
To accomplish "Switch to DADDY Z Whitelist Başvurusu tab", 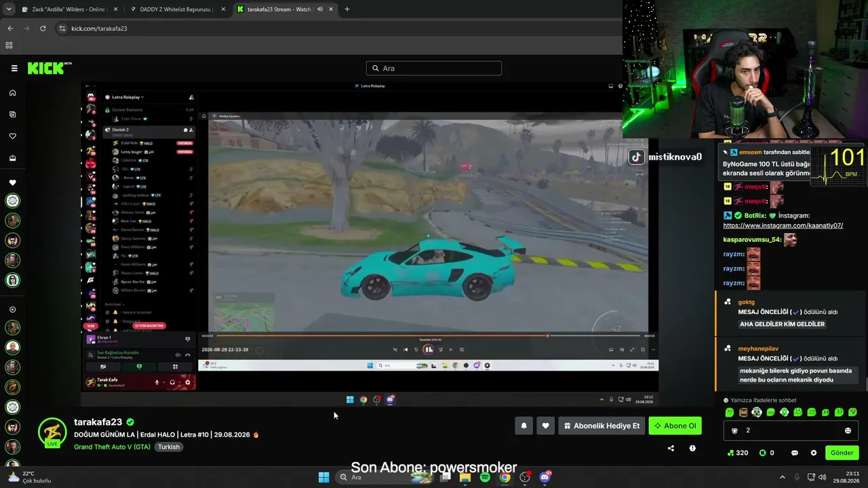I will (x=178, y=9).
